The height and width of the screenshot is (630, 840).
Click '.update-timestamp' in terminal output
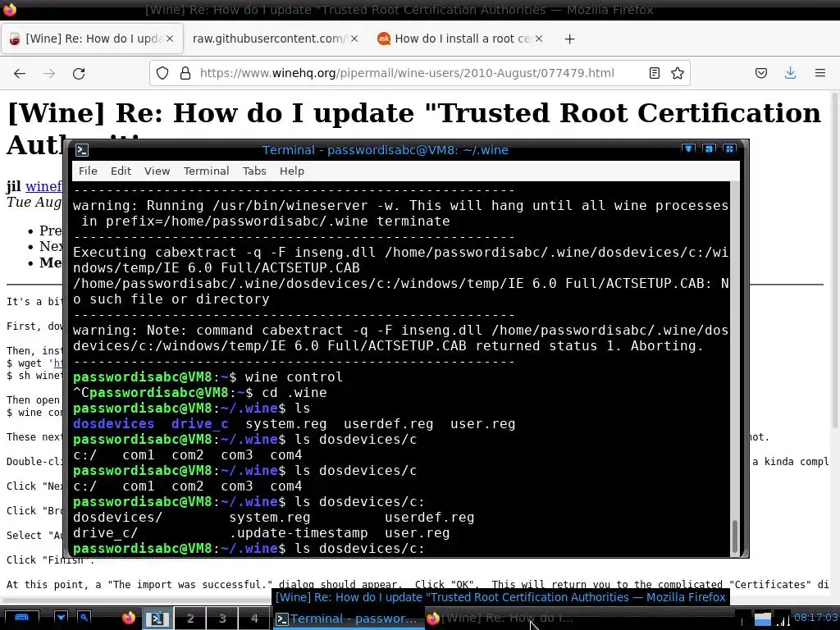pos(299,533)
